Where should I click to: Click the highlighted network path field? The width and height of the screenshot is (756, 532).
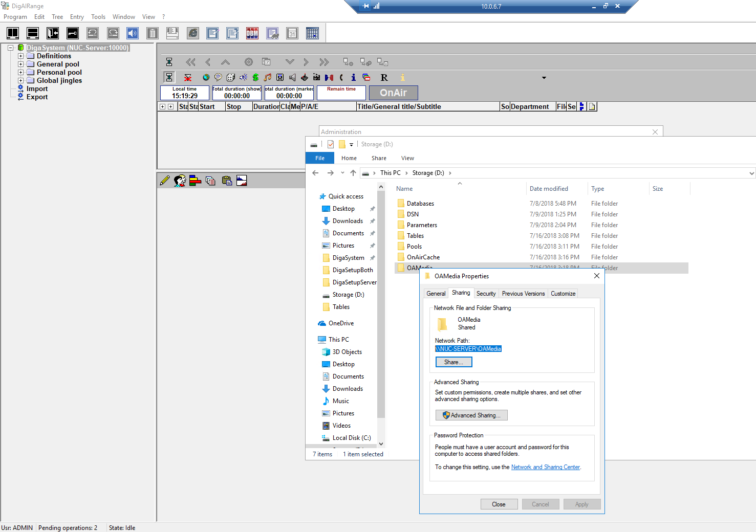(x=468, y=349)
